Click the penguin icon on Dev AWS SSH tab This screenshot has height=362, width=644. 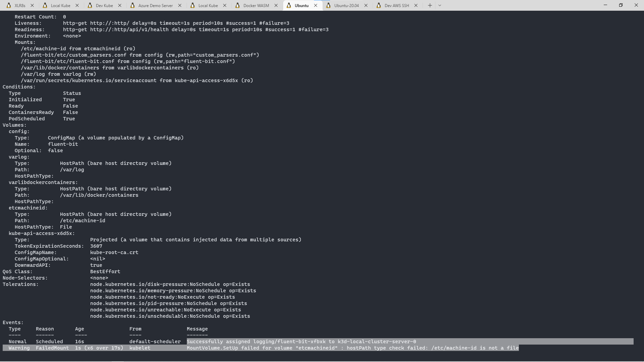click(379, 5)
